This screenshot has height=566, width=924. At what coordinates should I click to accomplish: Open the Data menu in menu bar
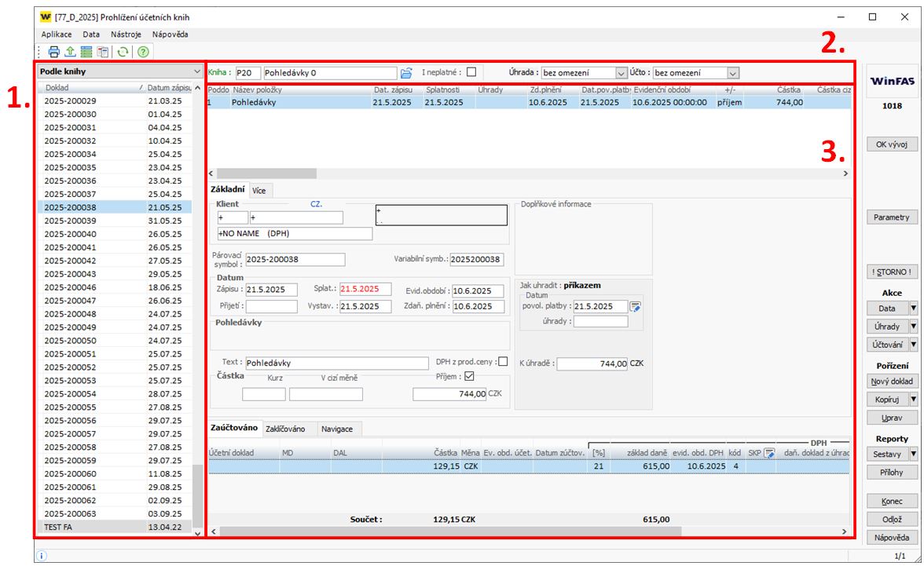[91, 35]
